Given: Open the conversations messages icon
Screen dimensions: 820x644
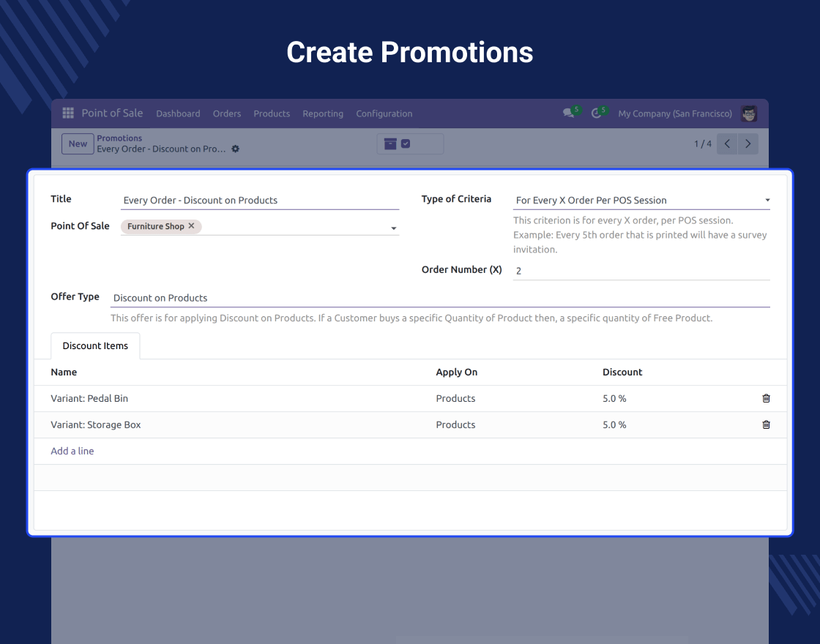Looking at the screenshot, I should coord(568,113).
